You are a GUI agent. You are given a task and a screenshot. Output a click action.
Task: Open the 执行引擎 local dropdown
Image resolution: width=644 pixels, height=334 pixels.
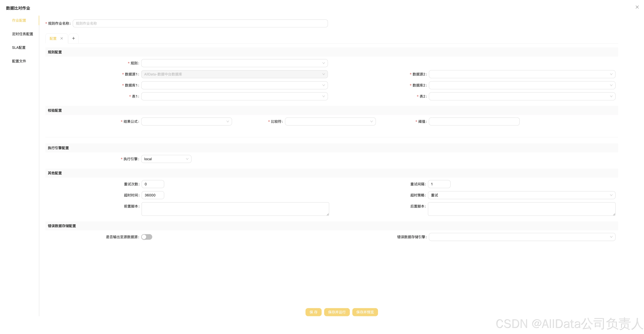coord(166,159)
